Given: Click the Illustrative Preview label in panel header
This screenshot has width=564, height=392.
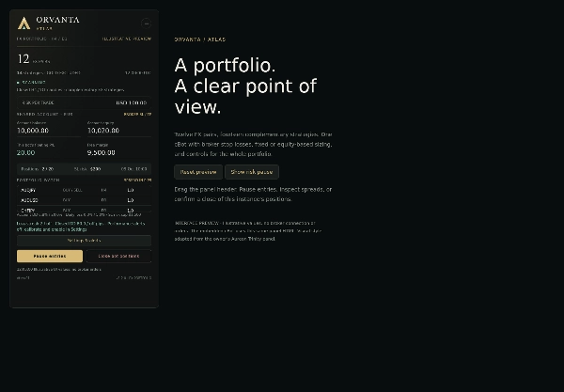Looking at the screenshot, I should [127, 39].
